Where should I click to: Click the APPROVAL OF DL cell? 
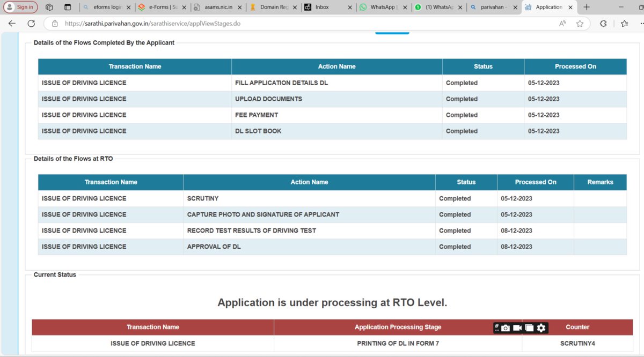point(309,247)
